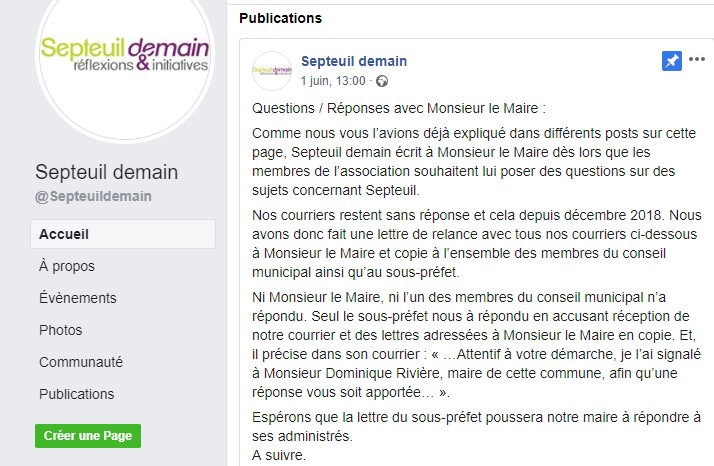Click the Créer une Page button
The height and width of the screenshot is (466, 714).
click(x=88, y=436)
